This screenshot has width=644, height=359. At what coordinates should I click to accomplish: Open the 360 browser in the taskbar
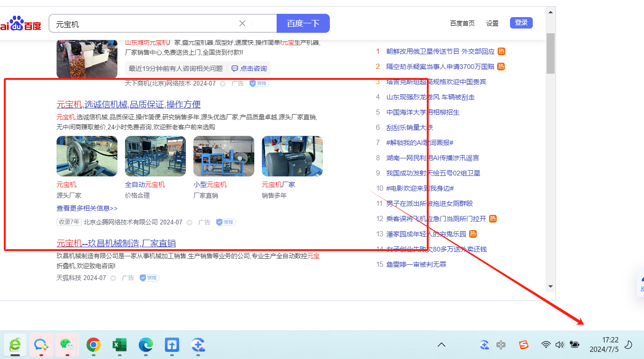coord(15,345)
